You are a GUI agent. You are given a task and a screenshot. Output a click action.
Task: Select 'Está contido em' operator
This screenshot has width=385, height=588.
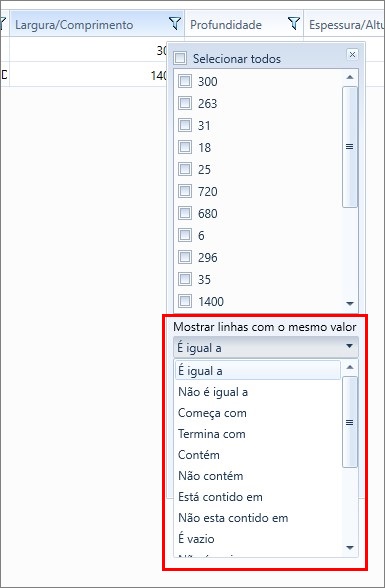point(220,497)
